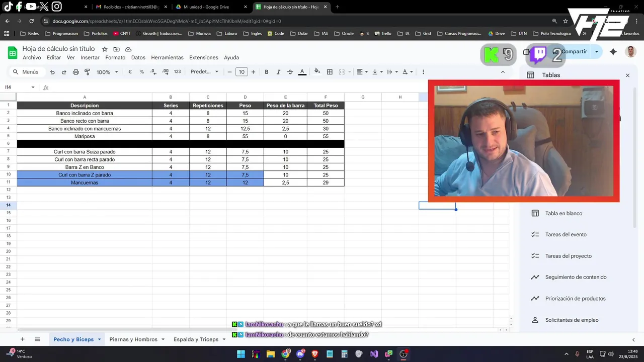The height and width of the screenshot is (362, 644).
Task: Apply percent format
Action: [x=141, y=72]
